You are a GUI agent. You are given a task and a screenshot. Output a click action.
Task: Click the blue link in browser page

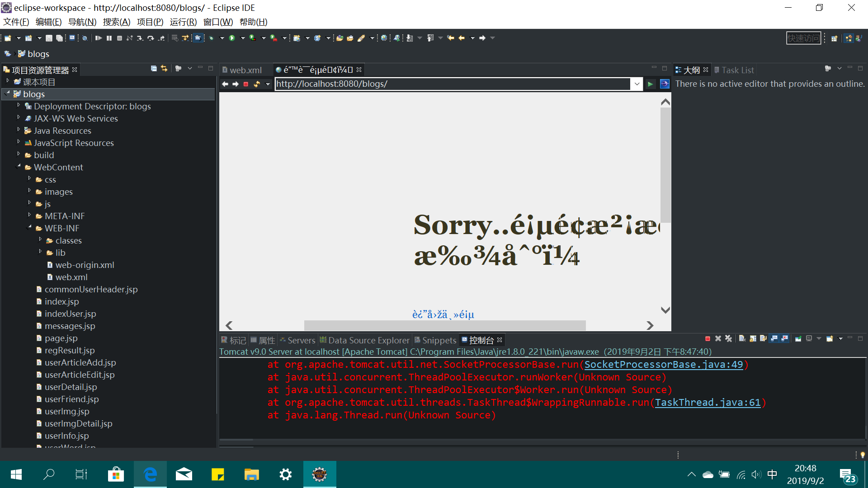coord(443,314)
